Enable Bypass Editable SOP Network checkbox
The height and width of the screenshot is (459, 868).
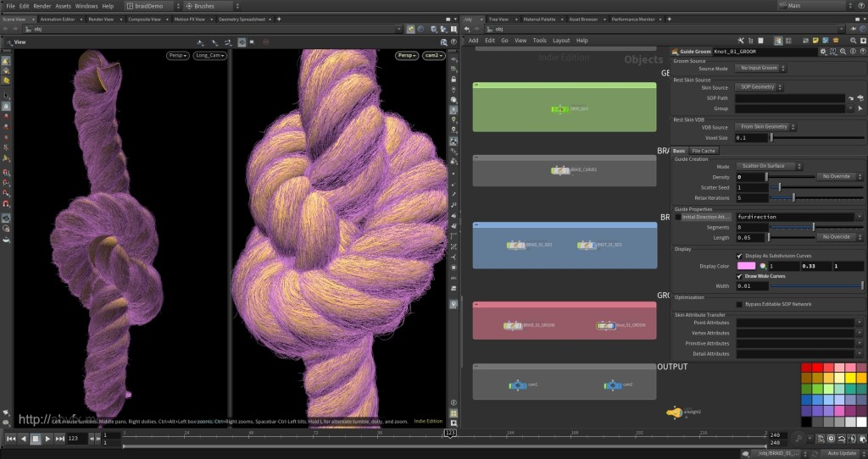click(x=740, y=304)
